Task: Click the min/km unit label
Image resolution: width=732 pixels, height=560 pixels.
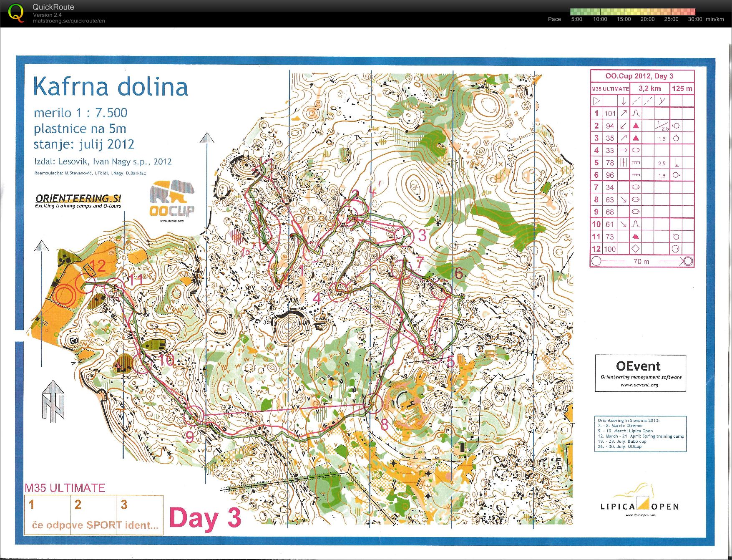Action: coord(715,19)
